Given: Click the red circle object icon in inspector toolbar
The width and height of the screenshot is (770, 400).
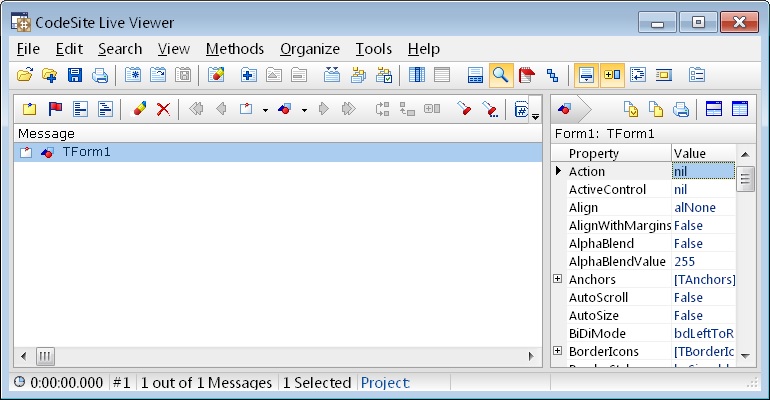Looking at the screenshot, I should pyautogui.click(x=565, y=109).
